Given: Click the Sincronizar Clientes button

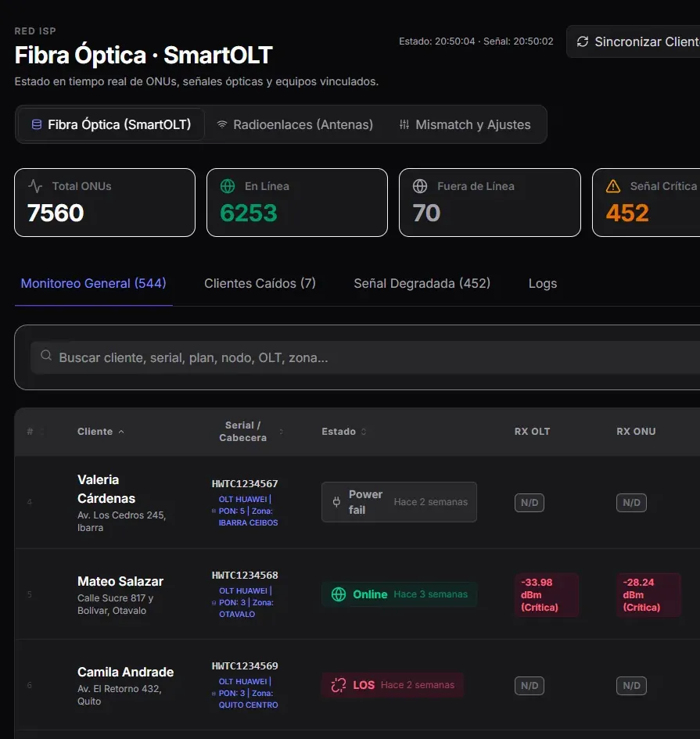Looking at the screenshot, I should (633, 41).
